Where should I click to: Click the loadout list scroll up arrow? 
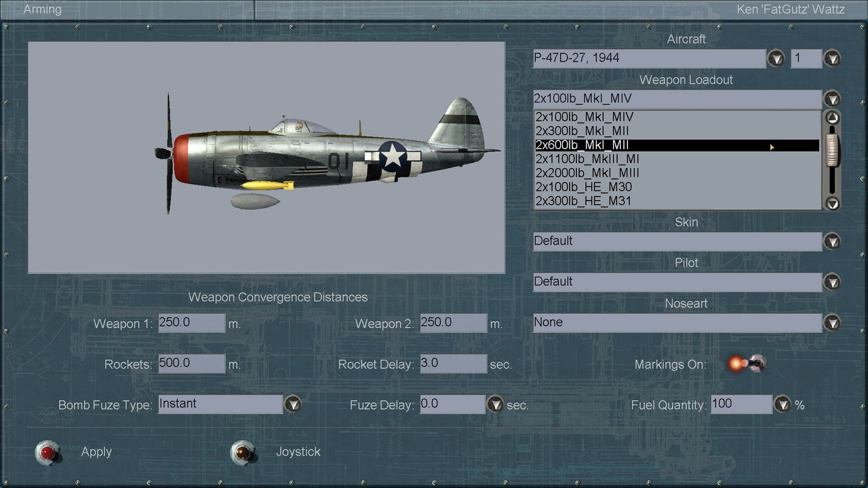(832, 118)
